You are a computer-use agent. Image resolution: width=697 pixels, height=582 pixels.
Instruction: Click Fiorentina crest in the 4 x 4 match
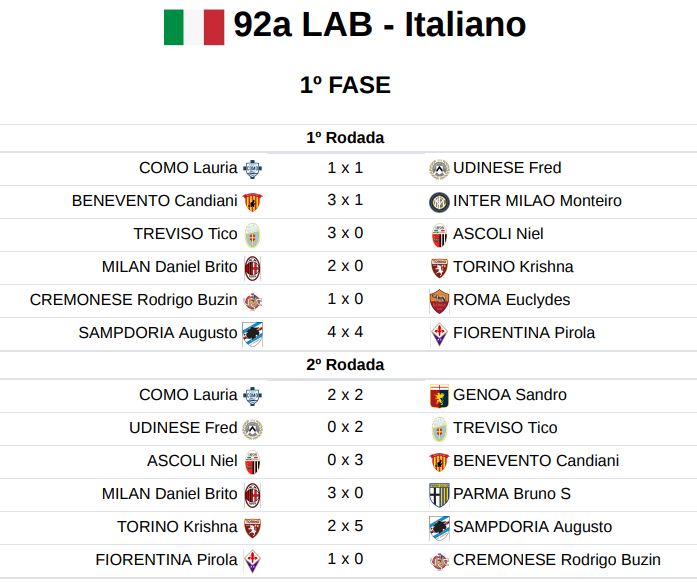click(439, 333)
